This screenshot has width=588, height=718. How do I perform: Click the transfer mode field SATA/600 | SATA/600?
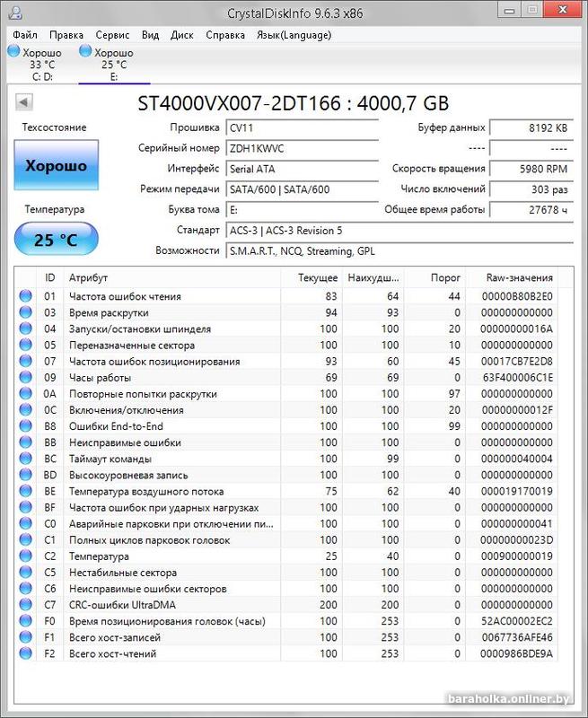click(x=303, y=189)
